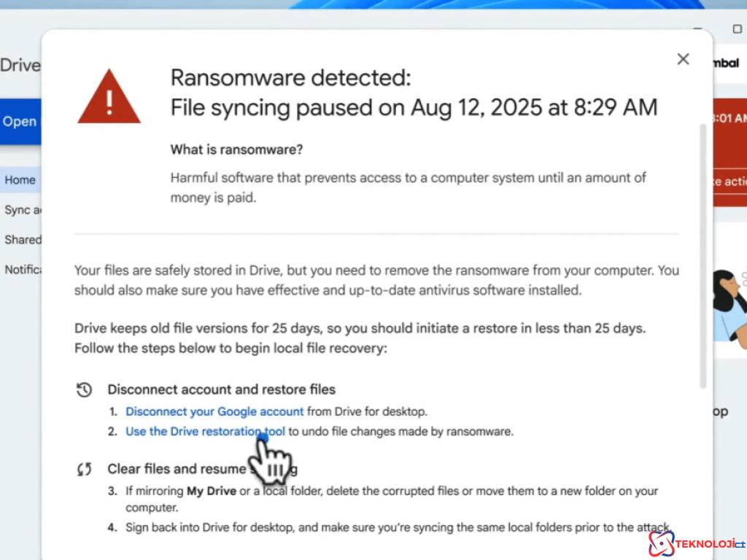Click the TEKNOLOJI logo watermark
Image resolution: width=747 pixels, height=560 pixels.
[x=697, y=544]
